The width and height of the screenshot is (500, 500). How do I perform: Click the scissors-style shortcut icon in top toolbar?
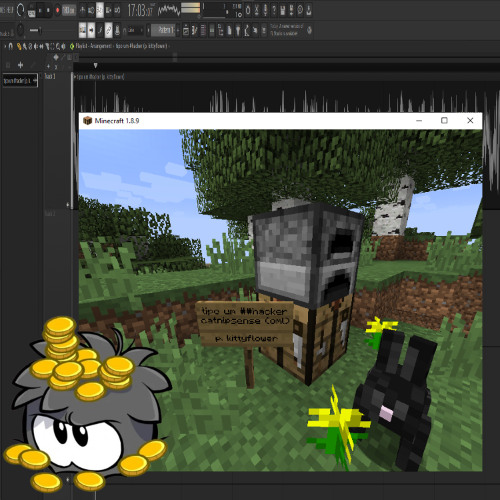click(257, 10)
